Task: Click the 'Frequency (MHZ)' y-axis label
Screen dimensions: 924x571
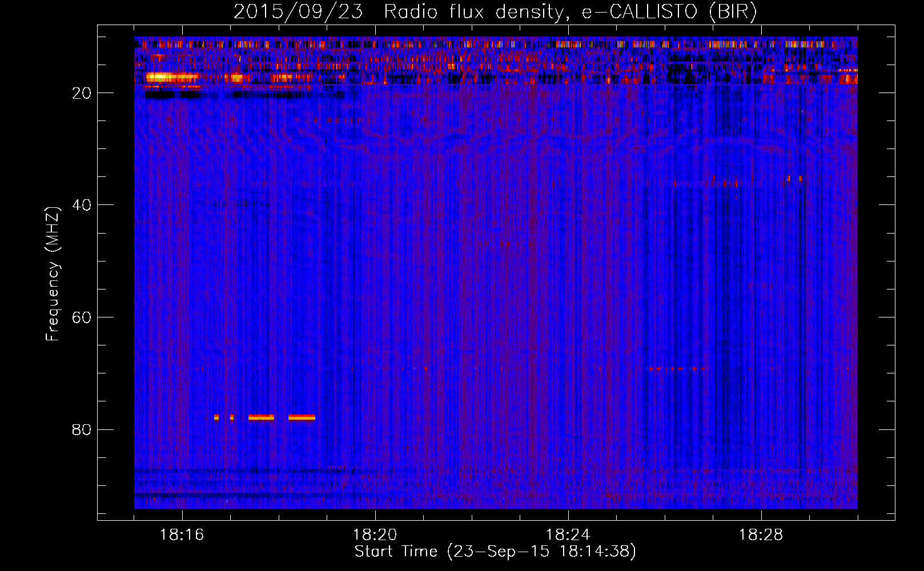Action: [x=53, y=274]
